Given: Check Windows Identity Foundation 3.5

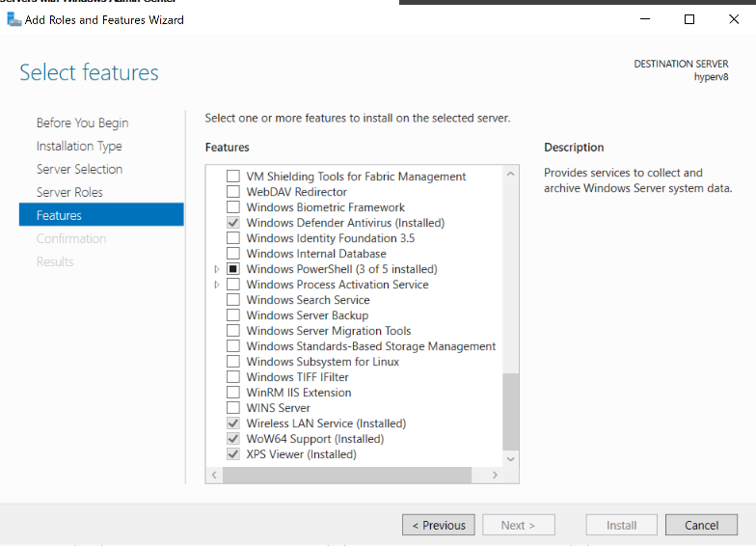Looking at the screenshot, I should (x=233, y=237).
